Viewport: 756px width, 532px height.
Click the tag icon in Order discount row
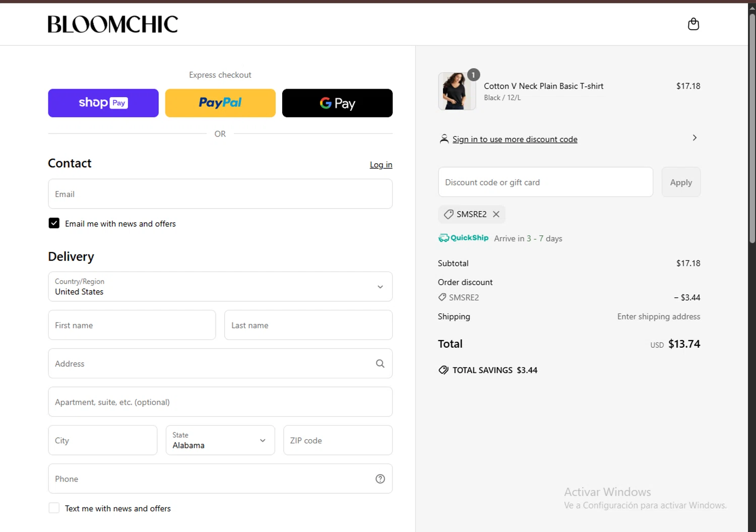(442, 297)
